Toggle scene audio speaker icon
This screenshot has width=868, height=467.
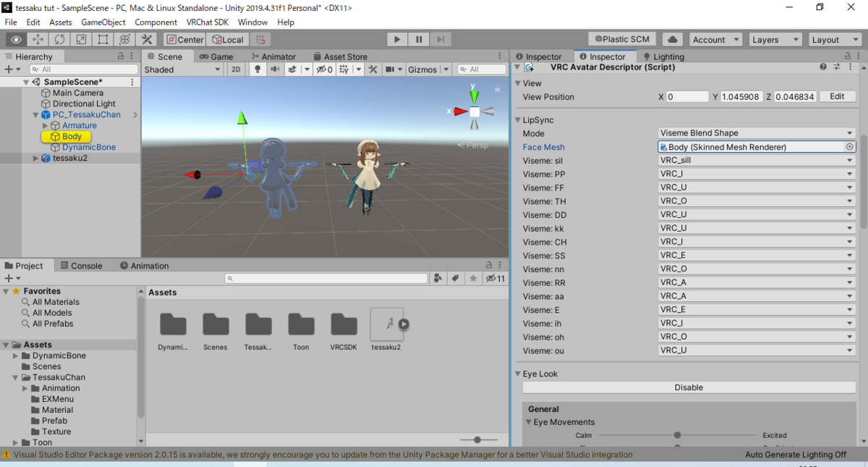275,70
